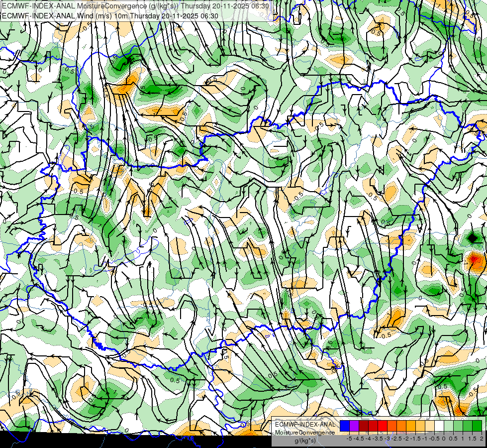Click the '-4.5' legend tick label

(x=359, y=439)
